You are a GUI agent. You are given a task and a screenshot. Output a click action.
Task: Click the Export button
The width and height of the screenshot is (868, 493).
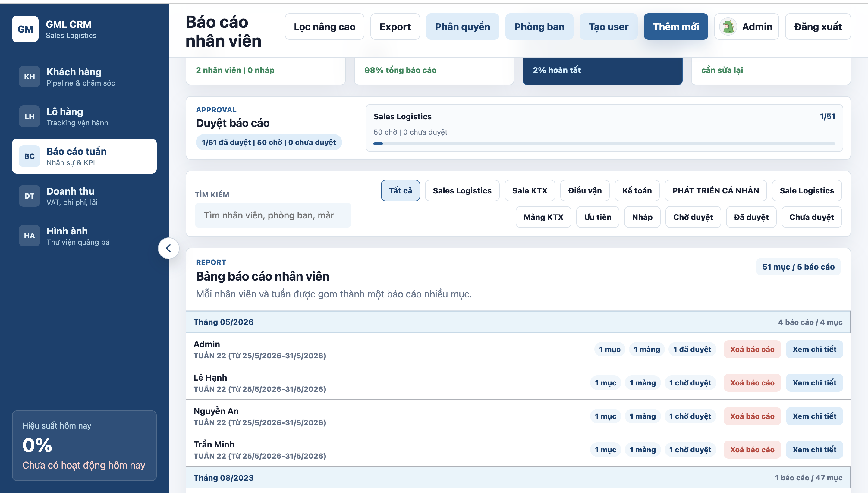[395, 27]
